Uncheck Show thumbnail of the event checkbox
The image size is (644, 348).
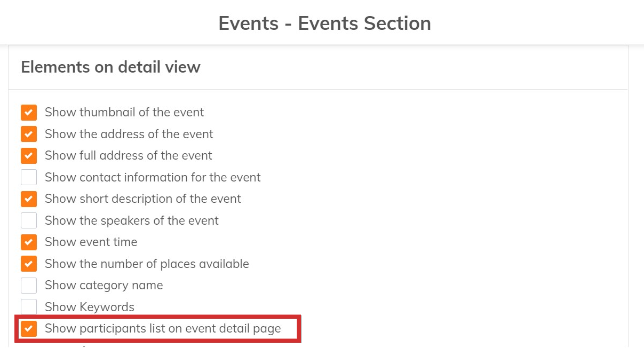pos(29,113)
